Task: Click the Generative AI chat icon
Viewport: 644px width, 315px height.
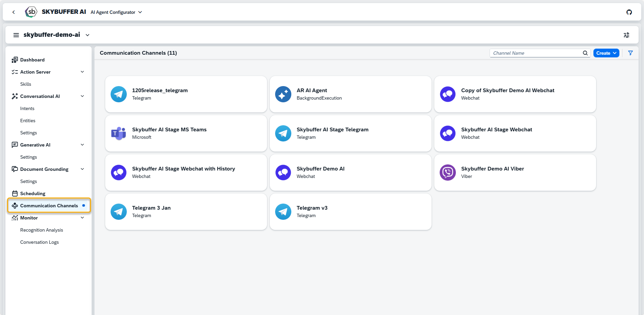Action: point(15,145)
